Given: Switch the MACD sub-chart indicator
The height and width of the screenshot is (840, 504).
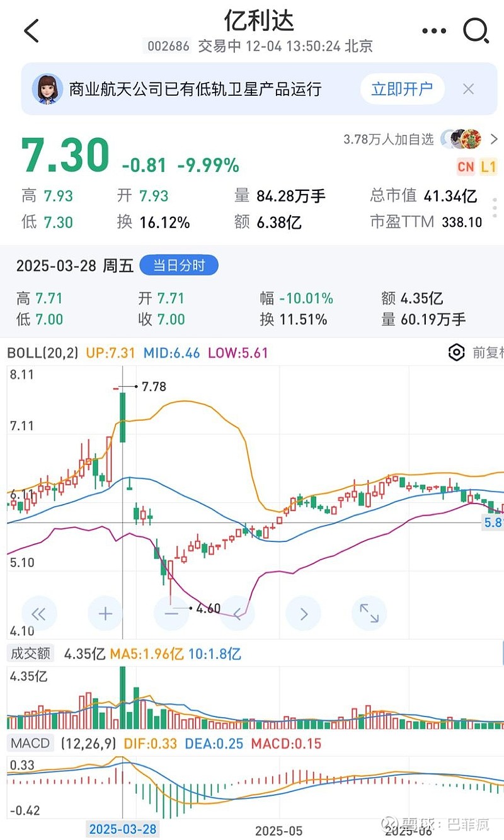Looking at the screenshot, I should point(30,744).
